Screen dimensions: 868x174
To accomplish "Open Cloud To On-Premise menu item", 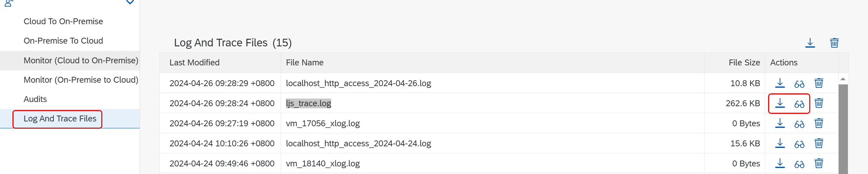I will tap(63, 21).
